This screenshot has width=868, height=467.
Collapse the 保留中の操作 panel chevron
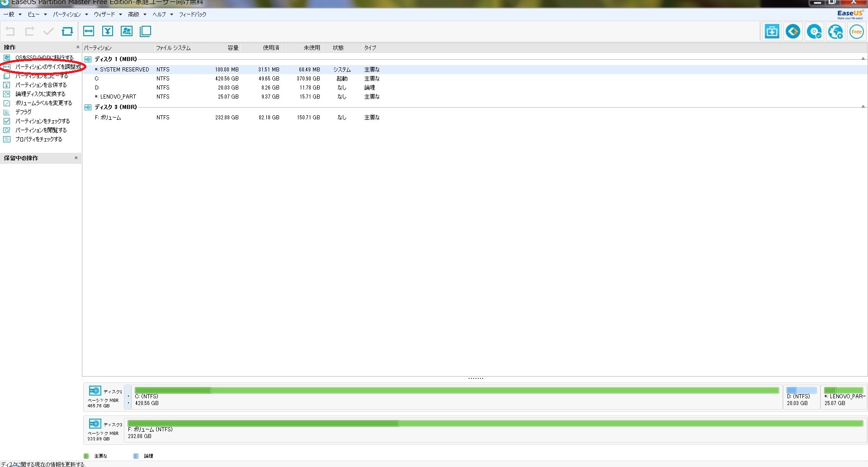click(x=76, y=158)
